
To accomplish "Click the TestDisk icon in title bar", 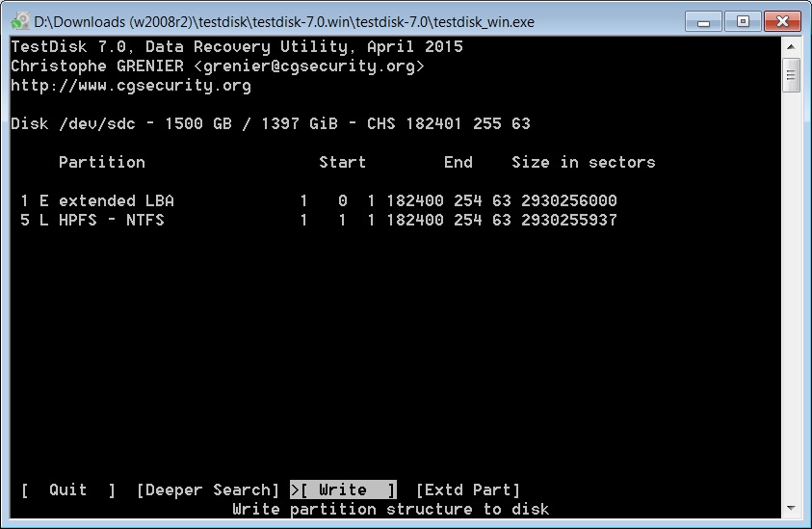I will coord(20,21).
